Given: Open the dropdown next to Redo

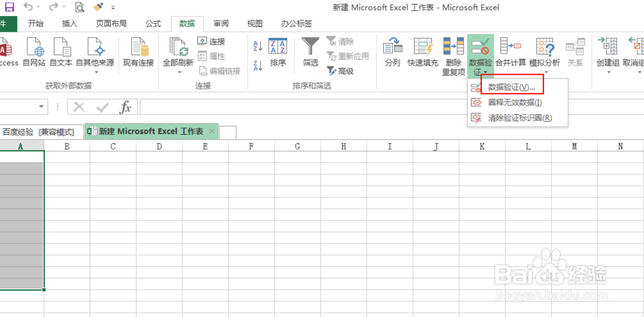Looking at the screenshot, I should [63, 7].
